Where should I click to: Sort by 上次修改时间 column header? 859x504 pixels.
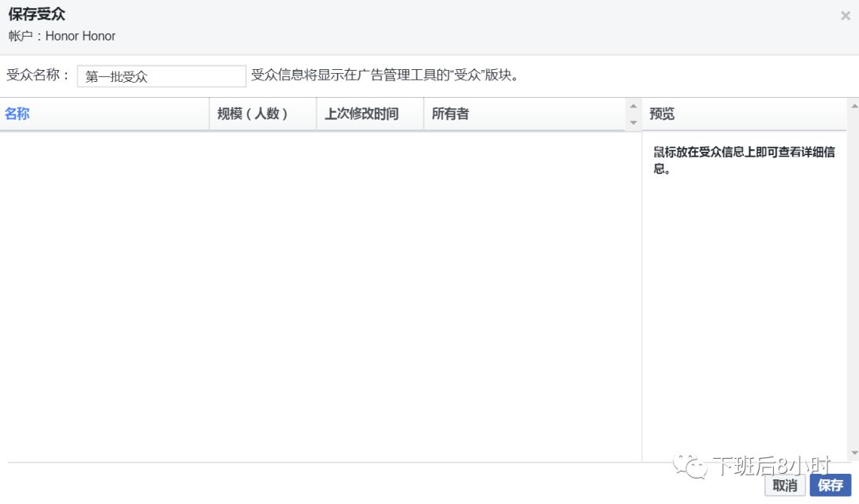[371, 114]
